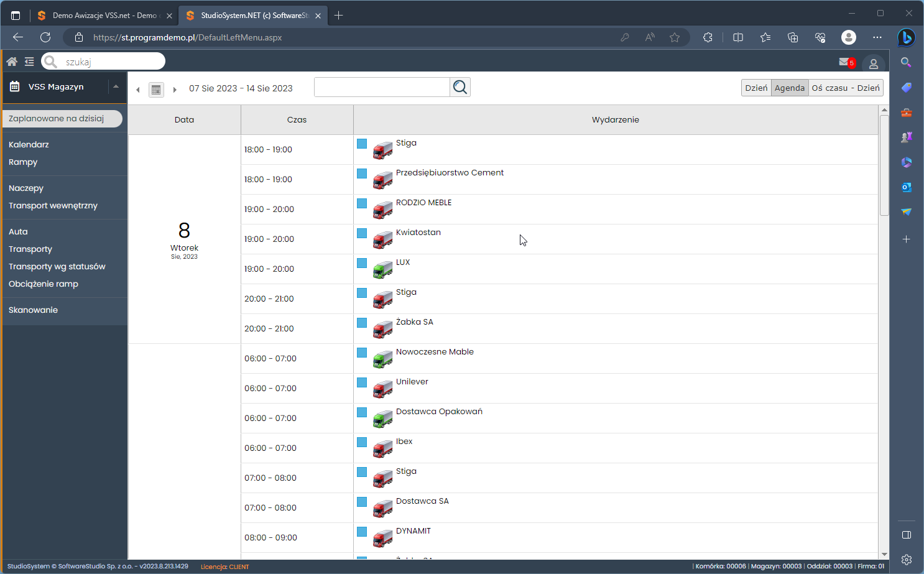Go to previous date range arrow
The width and height of the screenshot is (924, 574).
[138, 90]
